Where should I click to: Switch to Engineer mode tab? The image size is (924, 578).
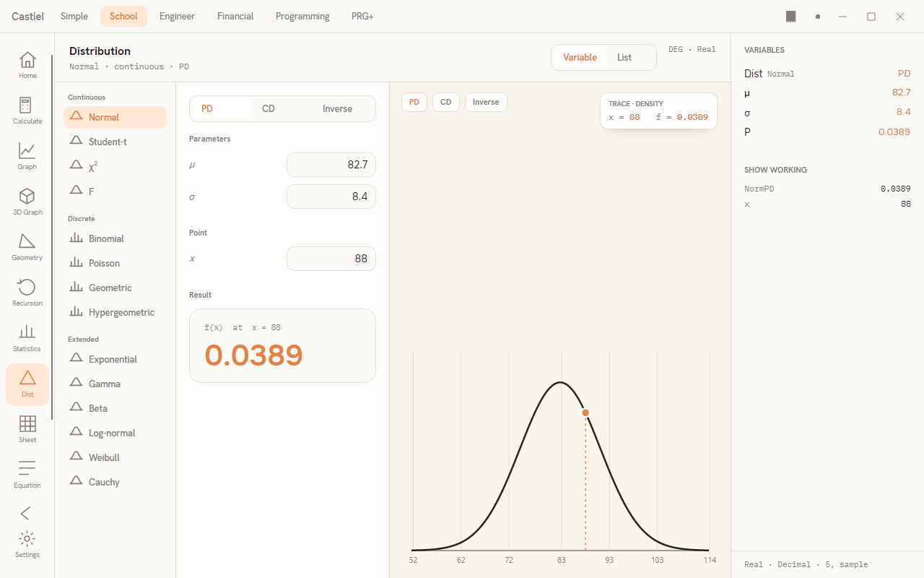[x=177, y=16]
